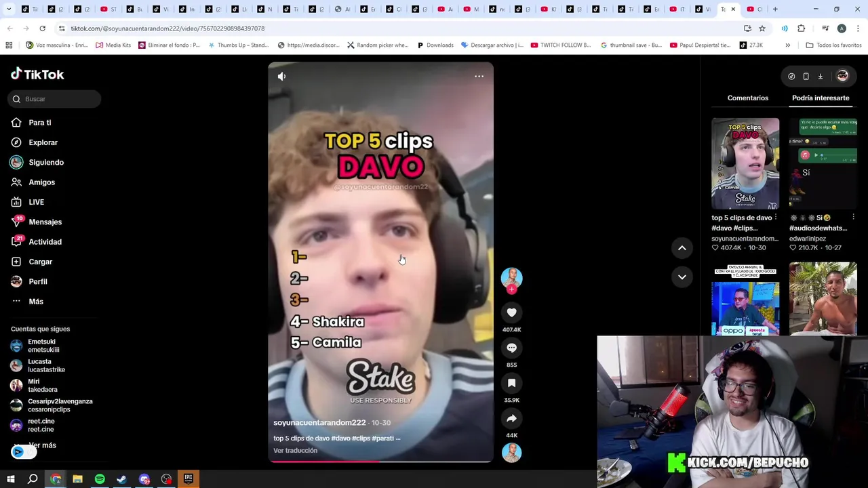Open the edwarlinlpez author name
868x488 pixels.
pyautogui.click(x=808, y=239)
